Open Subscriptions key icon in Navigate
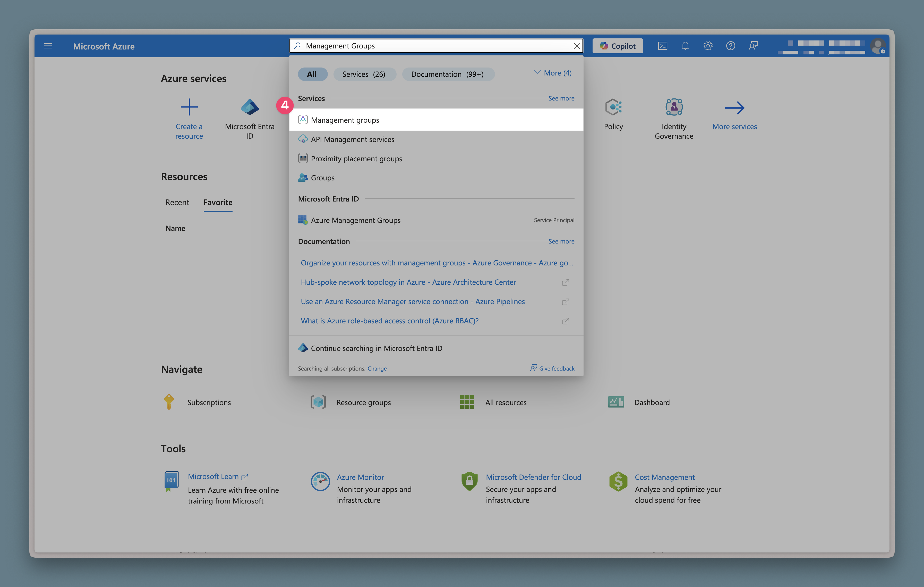The width and height of the screenshot is (924, 587). (x=169, y=402)
